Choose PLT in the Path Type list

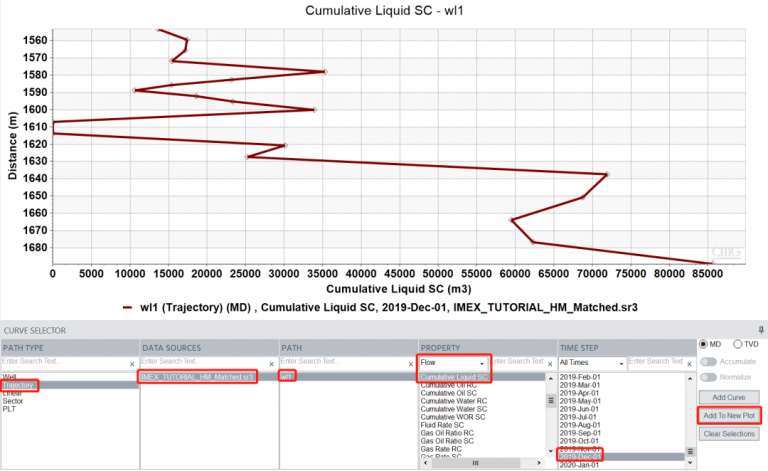8,409
